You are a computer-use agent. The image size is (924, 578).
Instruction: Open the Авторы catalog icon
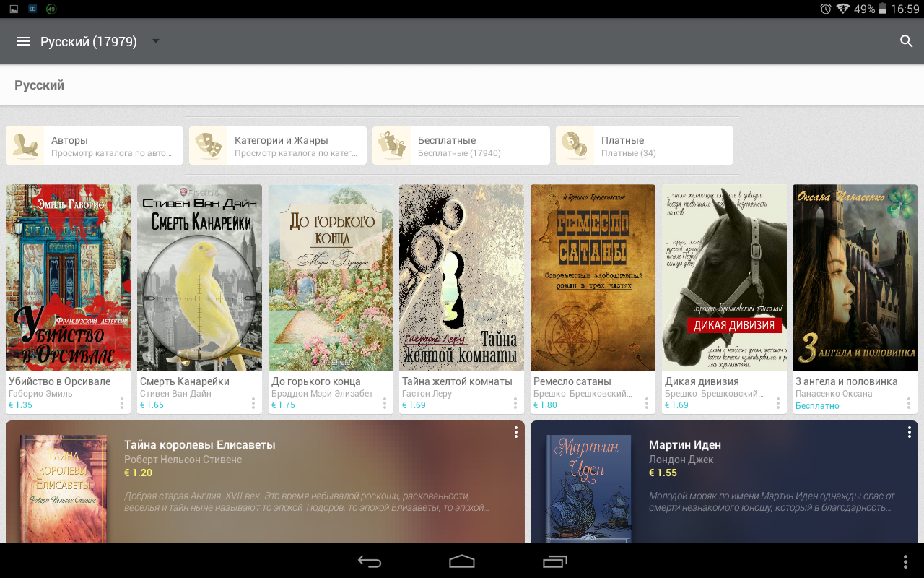coord(26,146)
